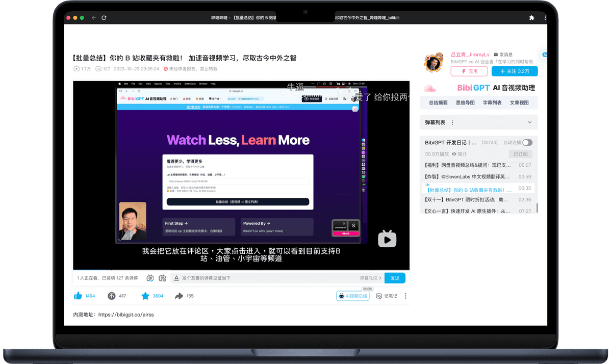Click uploader avatar of 吕立青

[434, 63]
